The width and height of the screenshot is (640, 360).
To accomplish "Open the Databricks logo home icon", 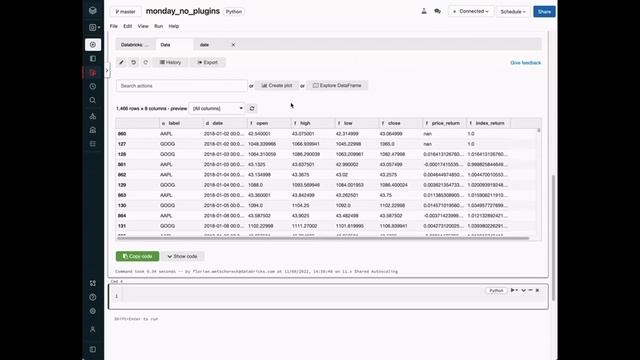I will pos(93,11).
